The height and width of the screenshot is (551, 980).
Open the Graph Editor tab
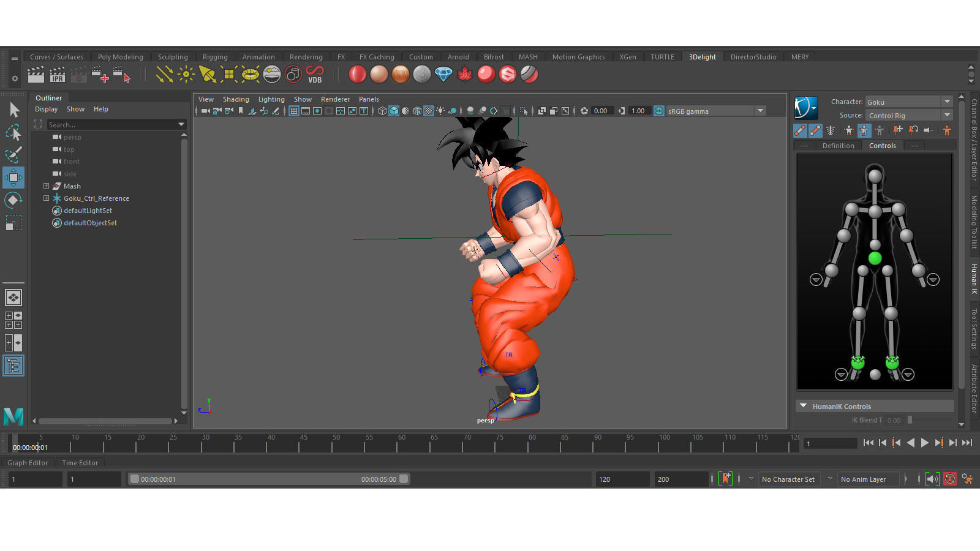(28, 463)
